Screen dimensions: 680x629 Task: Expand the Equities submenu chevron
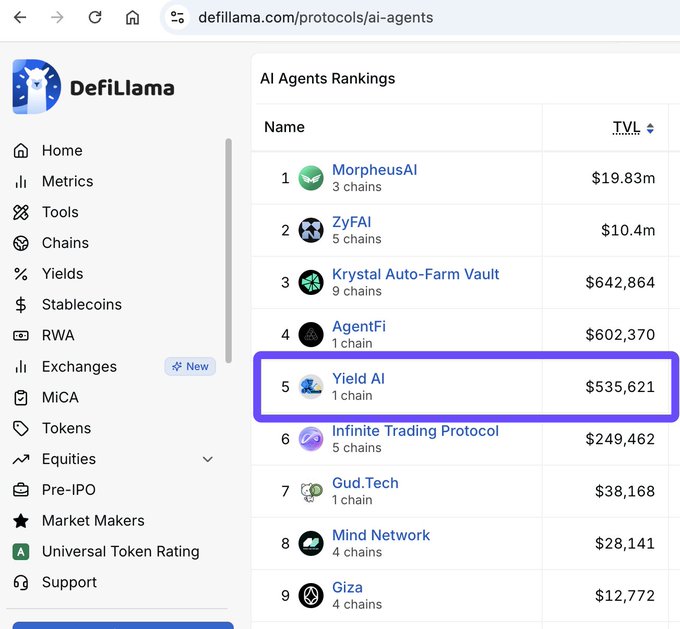pyautogui.click(x=208, y=459)
